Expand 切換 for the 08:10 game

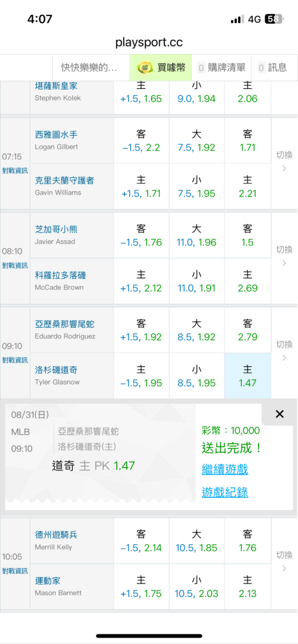284,256
